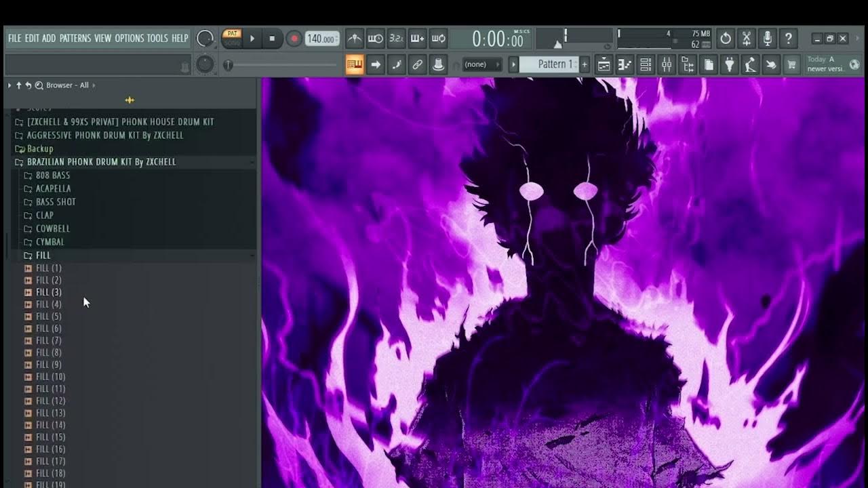Toggle typing keyboard to piano icon
The height and width of the screenshot is (488, 868).
point(355,64)
